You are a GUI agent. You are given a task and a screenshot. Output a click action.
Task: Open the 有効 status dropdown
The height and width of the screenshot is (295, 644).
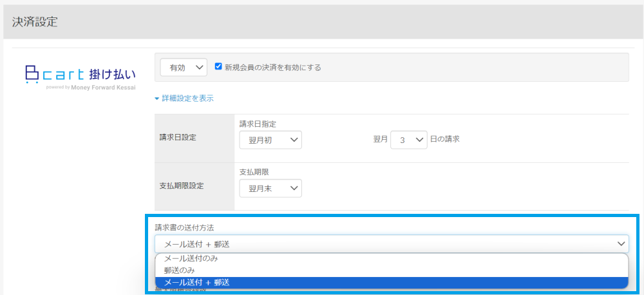pos(183,68)
